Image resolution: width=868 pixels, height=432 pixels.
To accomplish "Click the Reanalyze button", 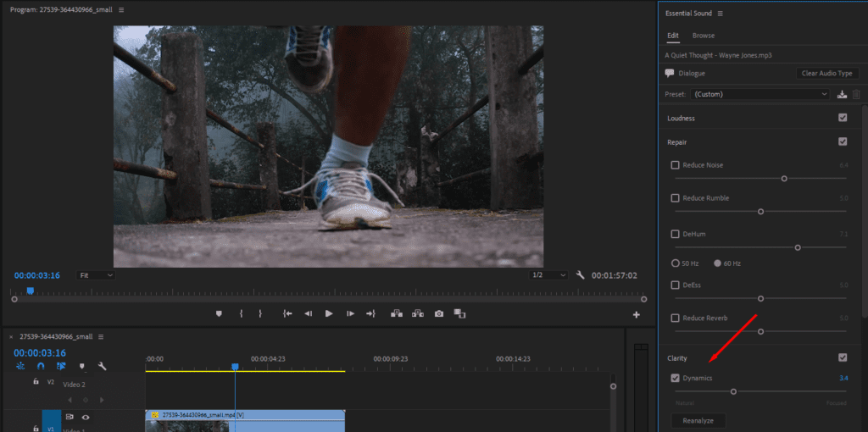I will [x=698, y=420].
